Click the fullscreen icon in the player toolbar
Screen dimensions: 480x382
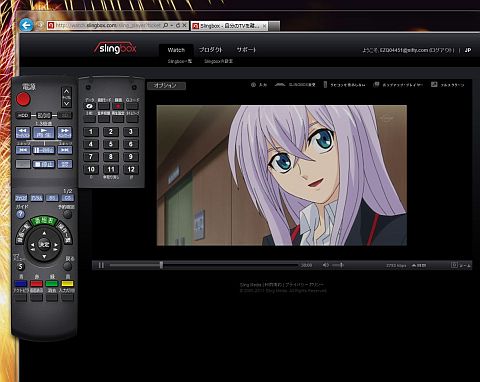(x=434, y=85)
